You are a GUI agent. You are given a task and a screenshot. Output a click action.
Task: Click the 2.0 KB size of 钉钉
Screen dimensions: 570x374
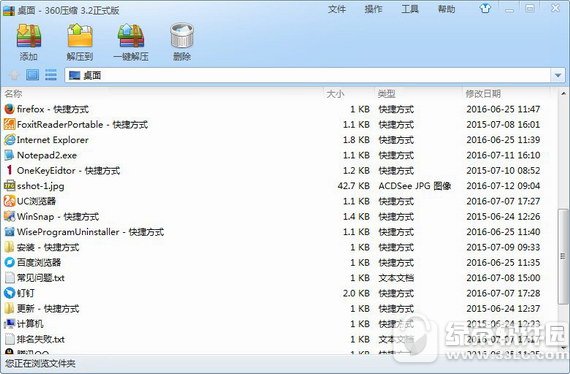356,293
